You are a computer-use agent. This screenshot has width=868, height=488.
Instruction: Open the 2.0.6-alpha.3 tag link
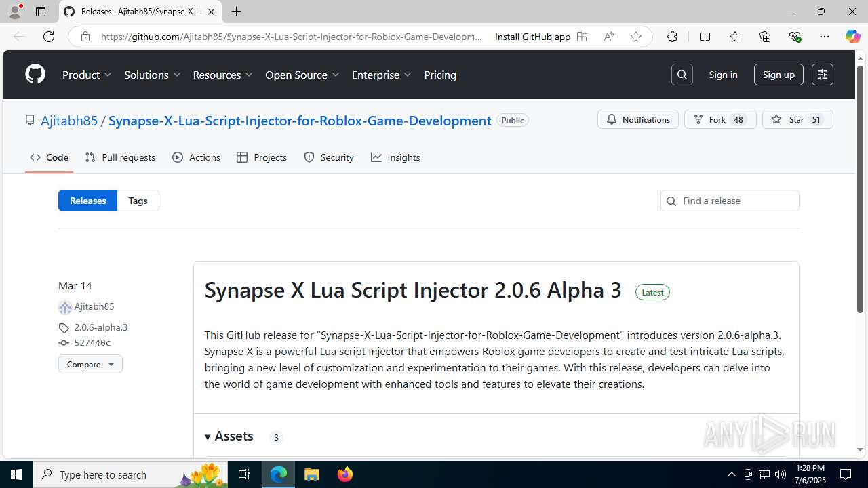[x=100, y=327]
